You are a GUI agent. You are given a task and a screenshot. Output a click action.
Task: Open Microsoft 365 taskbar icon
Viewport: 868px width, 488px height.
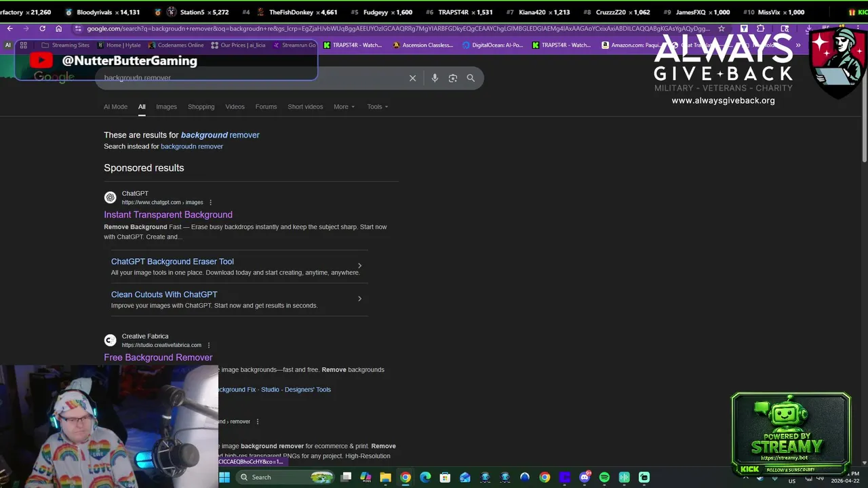pos(366,477)
